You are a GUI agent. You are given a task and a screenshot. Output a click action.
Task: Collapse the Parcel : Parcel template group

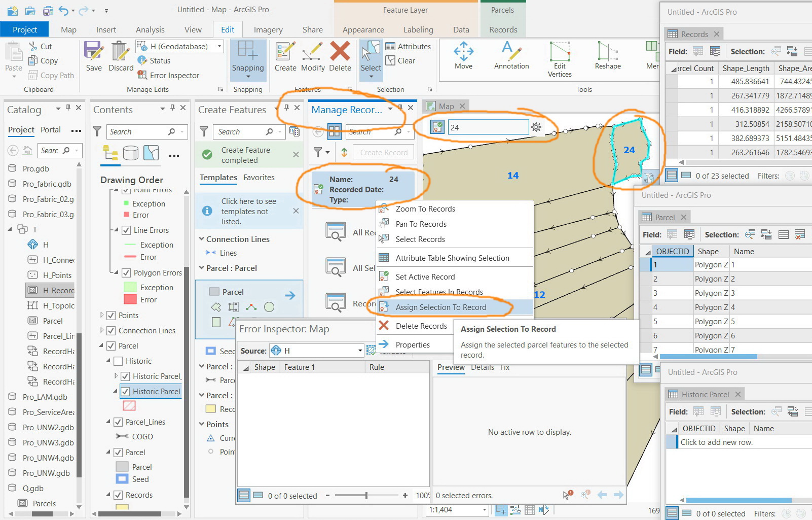coord(202,268)
